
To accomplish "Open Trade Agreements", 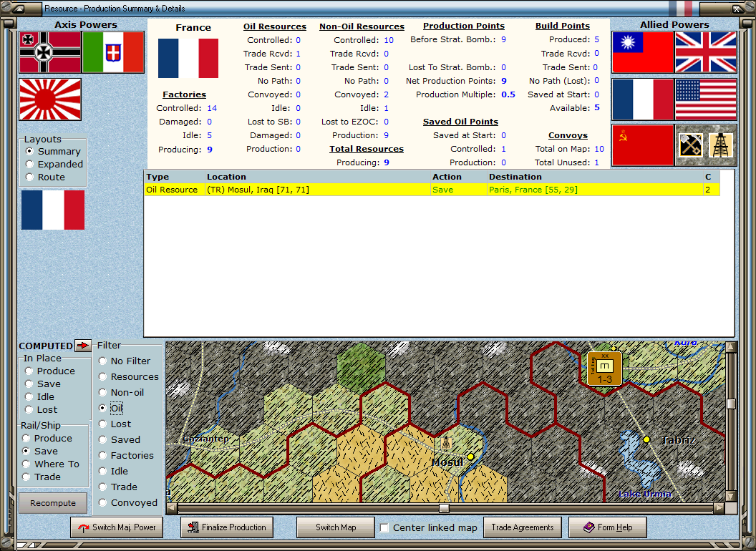I will coord(523,527).
